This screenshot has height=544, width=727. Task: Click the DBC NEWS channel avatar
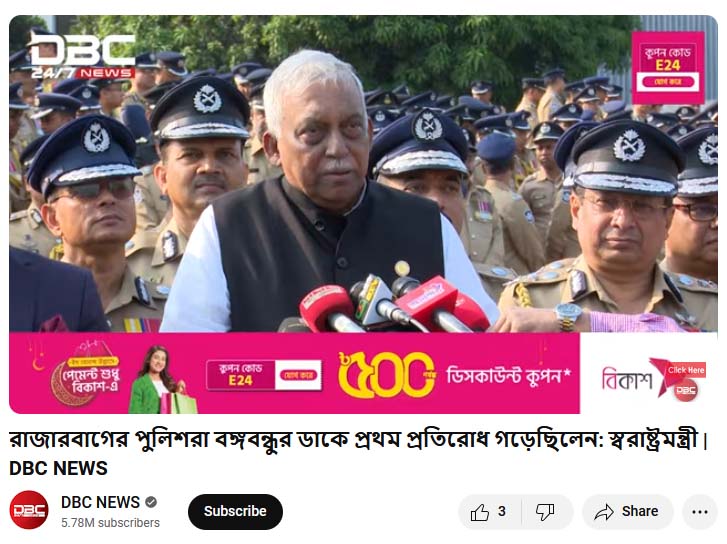tap(29, 510)
